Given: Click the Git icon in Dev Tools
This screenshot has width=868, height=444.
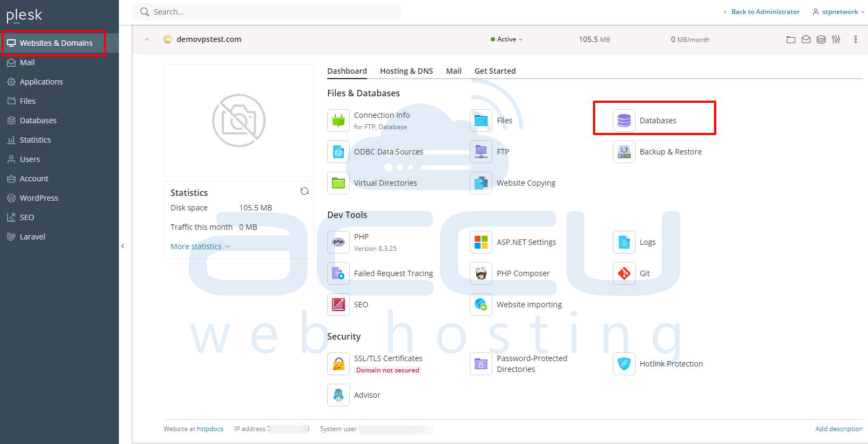Looking at the screenshot, I should (624, 273).
